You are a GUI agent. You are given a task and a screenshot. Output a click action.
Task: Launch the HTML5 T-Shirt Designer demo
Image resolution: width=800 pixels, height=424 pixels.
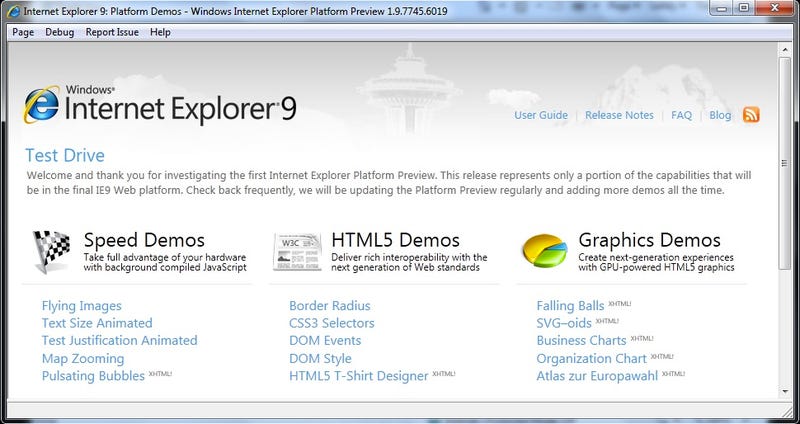pyautogui.click(x=359, y=376)
